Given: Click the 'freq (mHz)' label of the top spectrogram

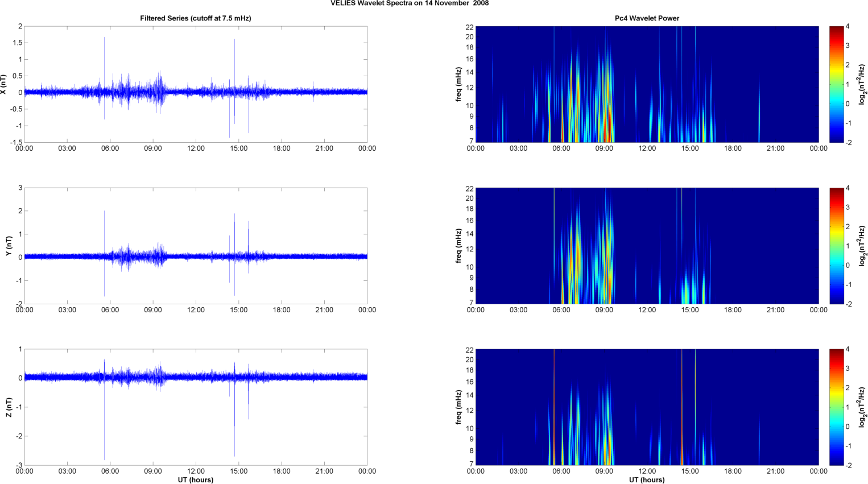Looking at the screenshot, I should 458,84.
